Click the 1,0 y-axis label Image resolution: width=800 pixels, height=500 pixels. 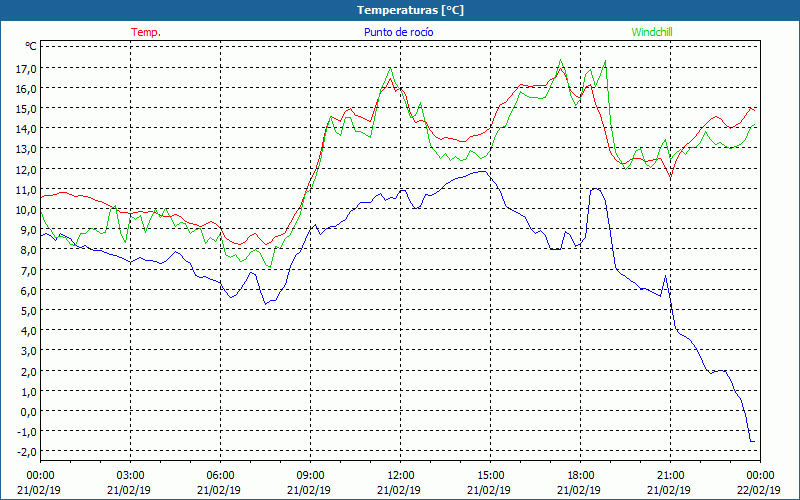coord(28,391)
